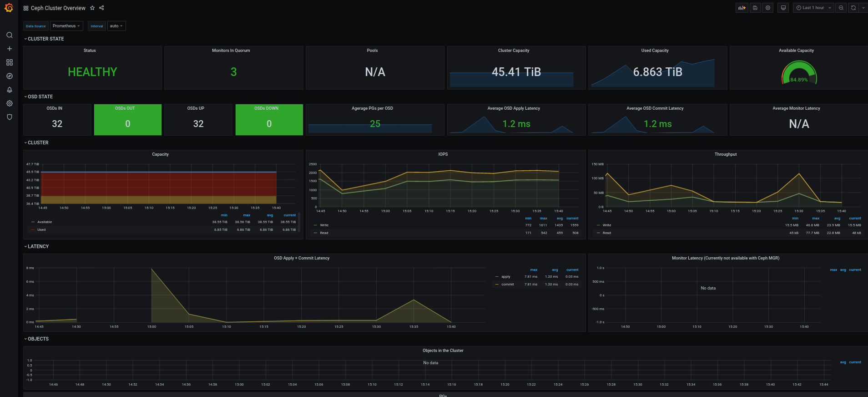Open the Explore compass icon
This screenshot has height=397, width=868.
(x=9, y=76)
